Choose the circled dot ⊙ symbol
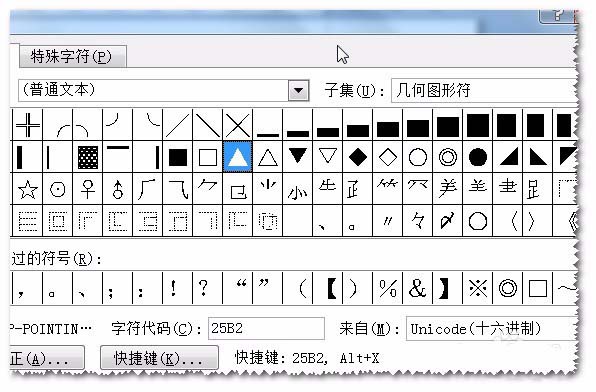596x392 pixels. (x=58, y=189)
